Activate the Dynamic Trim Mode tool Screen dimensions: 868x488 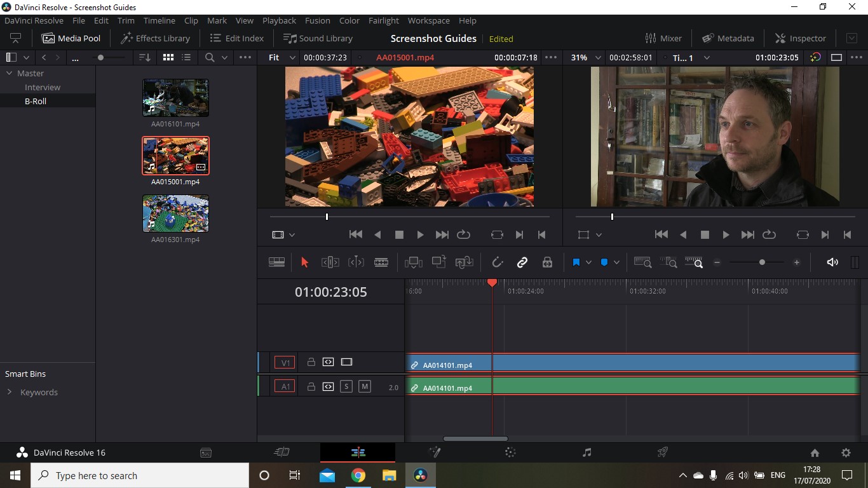tap(356, 262)
